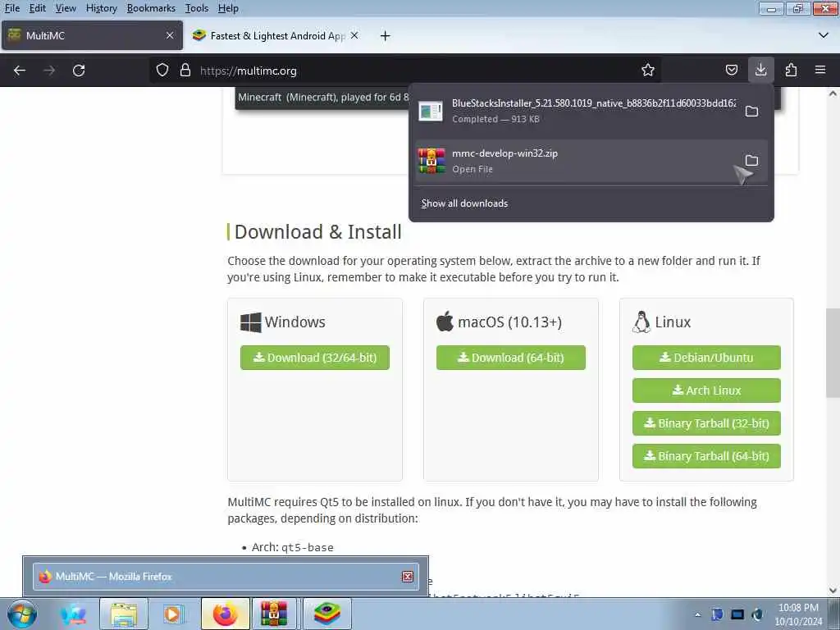Screen dimensions: 840x630
Task: Open Windows Explorer from the taskbar
Action: coord(124,614)
